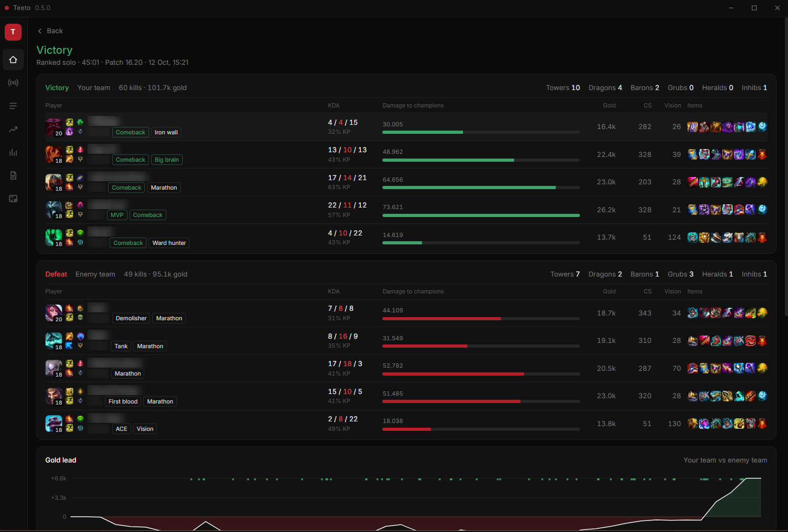The image size is (788, 532).
Task: Click the Towers 10 stat
Action: coord(563,88)
